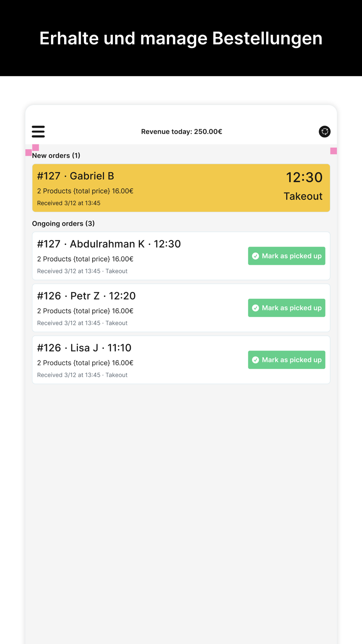Click the Erhalte und manage Bestellungen headline
The image size is (362, 644).
[181, 38]
